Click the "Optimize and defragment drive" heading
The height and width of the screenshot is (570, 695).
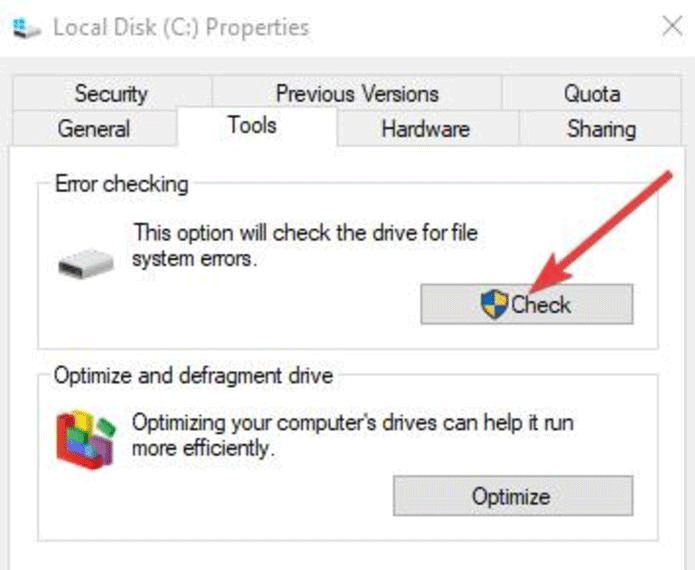pyautogui.click(x=193, y=377)
